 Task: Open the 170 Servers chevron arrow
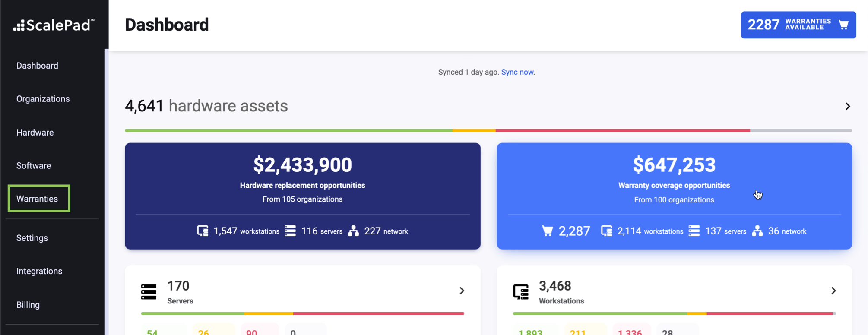(x=462, y=291)
